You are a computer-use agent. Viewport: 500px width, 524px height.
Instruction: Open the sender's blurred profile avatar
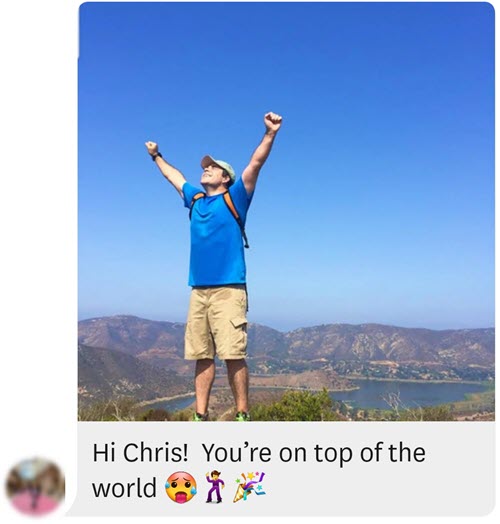tap(35, 487)
